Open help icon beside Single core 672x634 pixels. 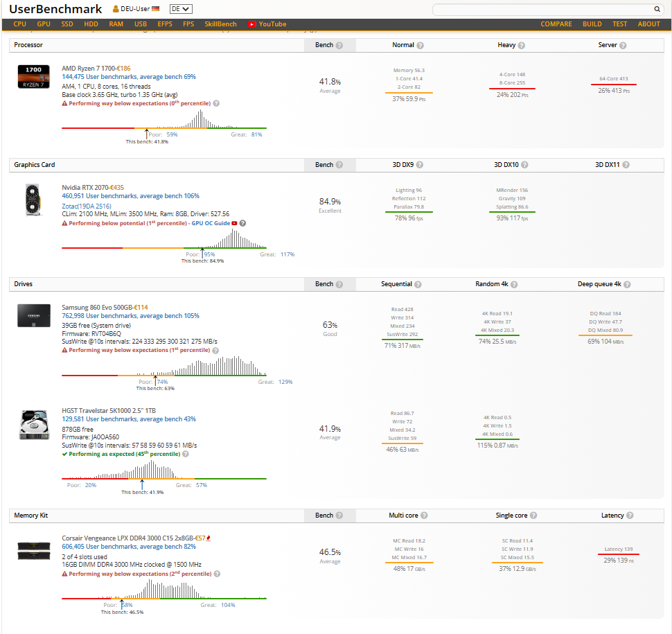pyautogui.click(x=533, y=516)
